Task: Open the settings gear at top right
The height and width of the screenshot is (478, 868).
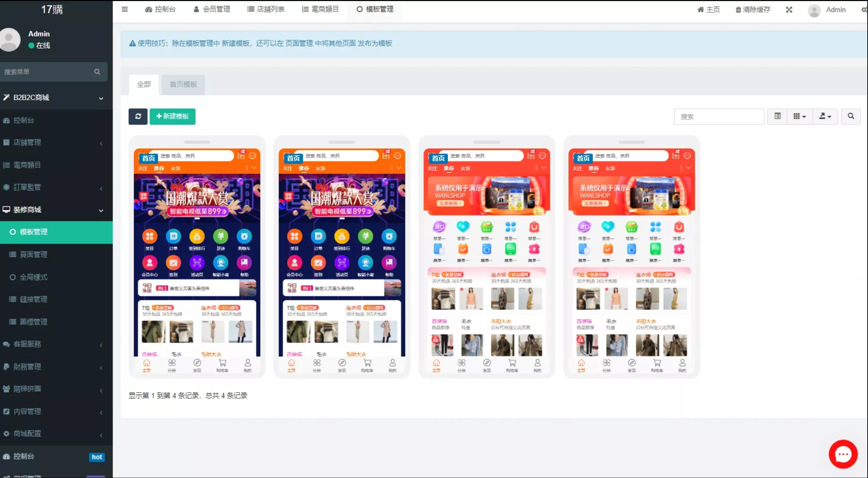Action: pyautogui.click(x=864, y=9)
